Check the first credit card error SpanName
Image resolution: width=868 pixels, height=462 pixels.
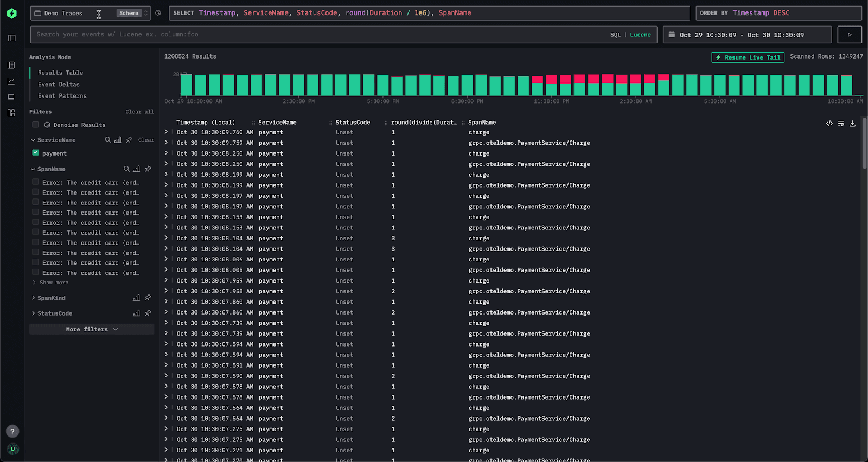click(35, 182)
